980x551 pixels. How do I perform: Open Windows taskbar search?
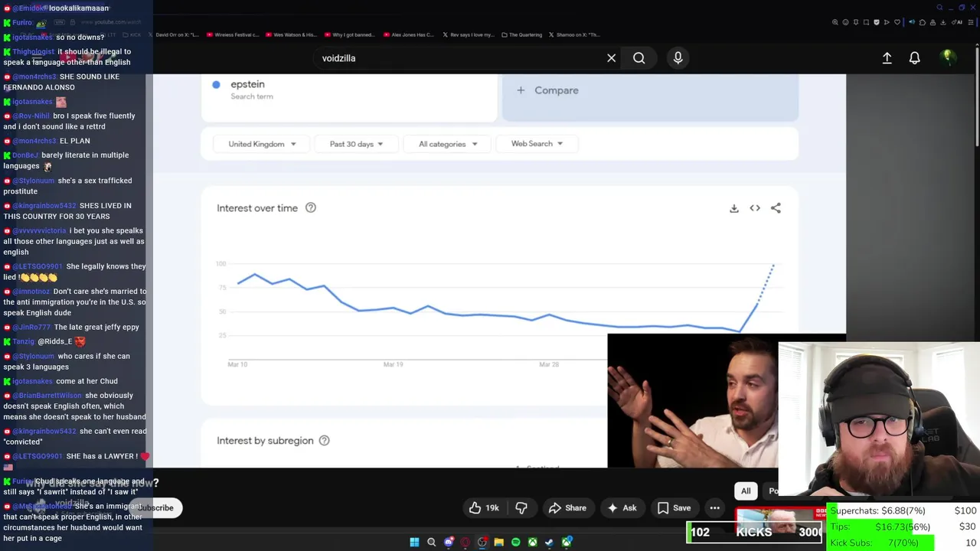432,542
